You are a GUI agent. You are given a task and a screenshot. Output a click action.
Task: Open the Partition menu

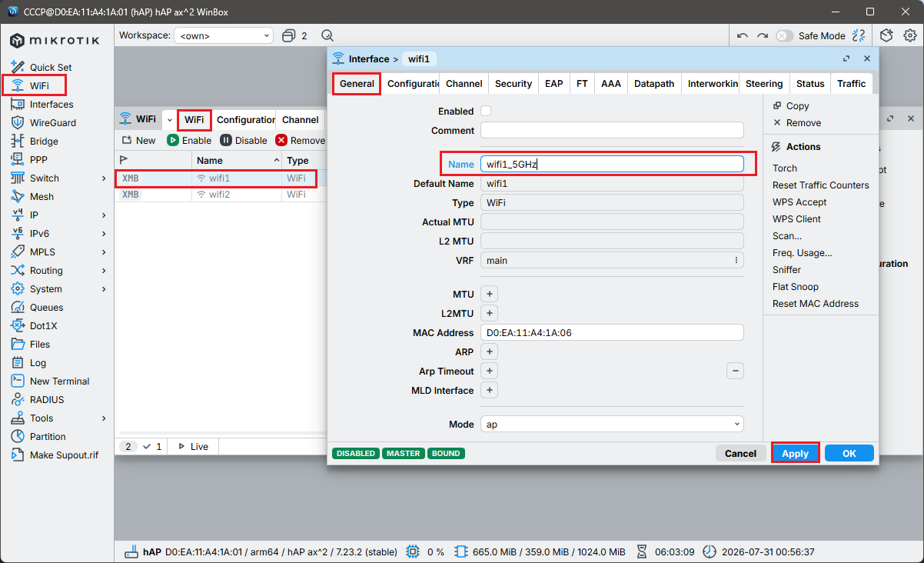point(48,437)
